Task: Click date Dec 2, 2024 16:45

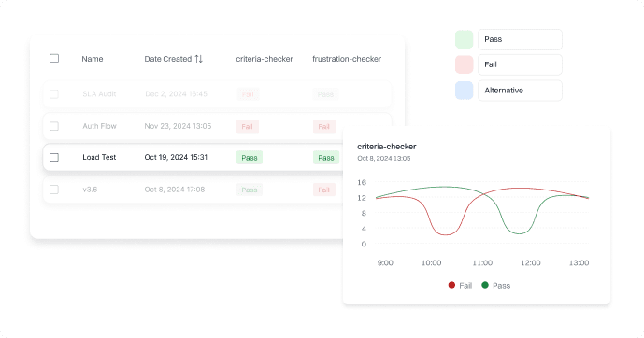Action: point(177,94)
